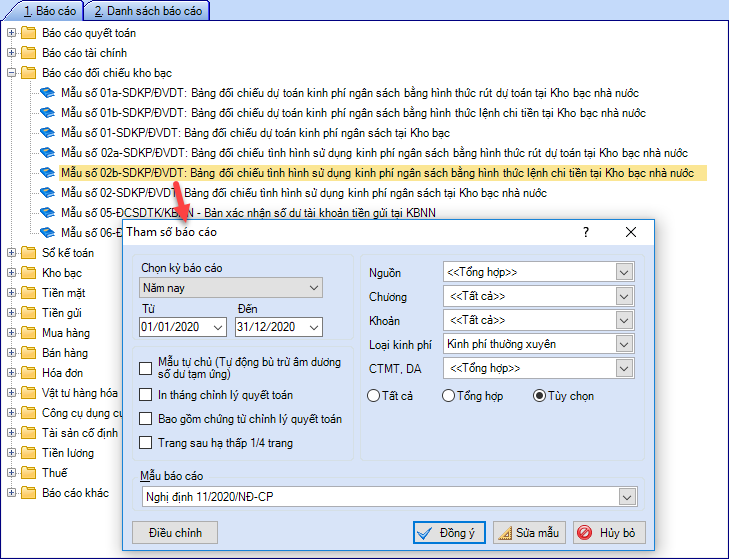Expand Công cụ dụng cụ tree node
729x559 pixels.
tap(12, 413)
